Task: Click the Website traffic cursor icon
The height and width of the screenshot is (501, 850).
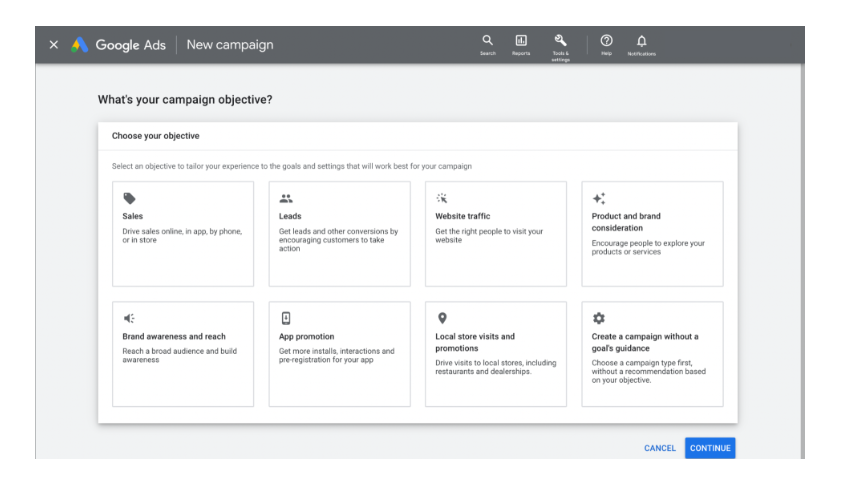Action: coord(442,198)
